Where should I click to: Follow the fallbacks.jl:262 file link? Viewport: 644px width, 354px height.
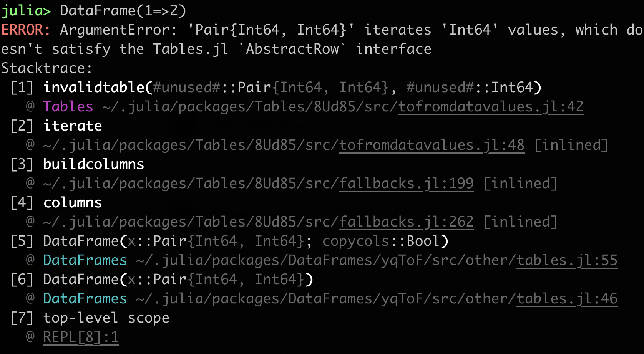point(406,222)
